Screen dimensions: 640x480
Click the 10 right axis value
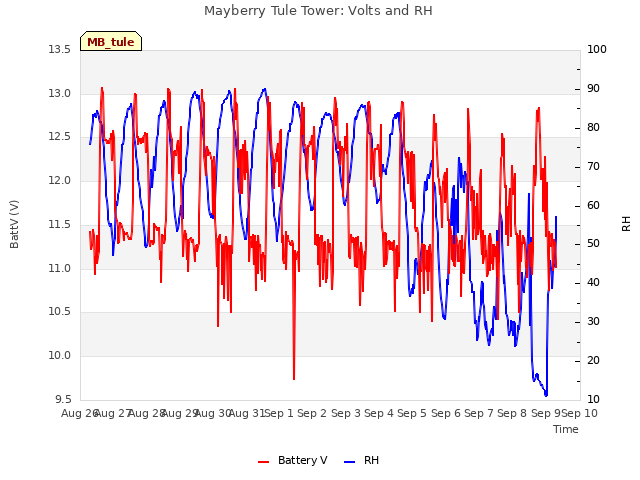point(593,399)
